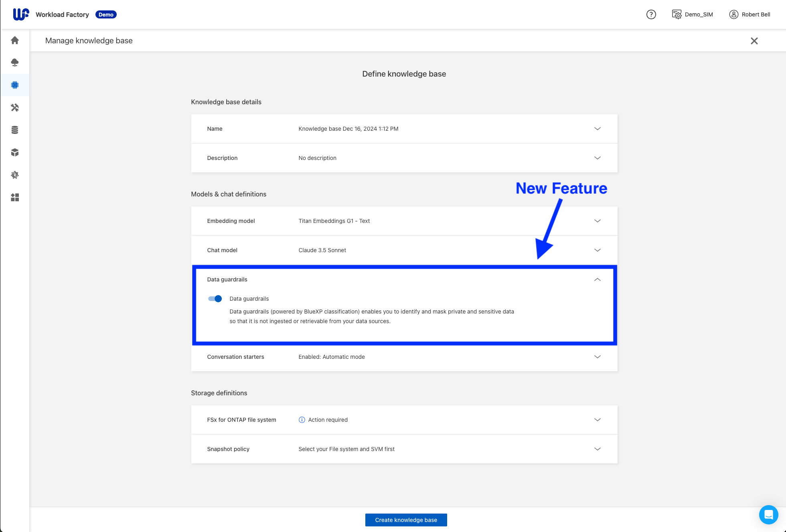Image resolution: width=786 pixels, height=532 pixels.
Task: Open the cloud storage sidebar icon
Action: tap(15, 63)
